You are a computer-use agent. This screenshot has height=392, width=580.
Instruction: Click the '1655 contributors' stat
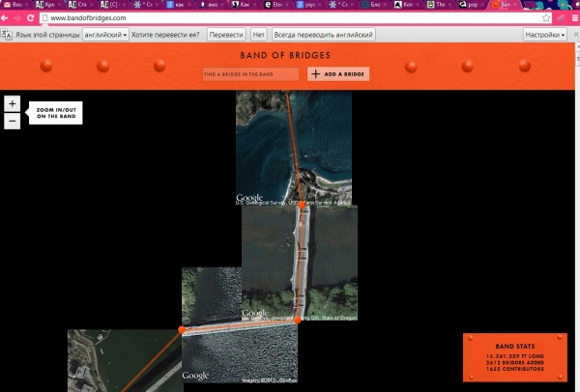pos(515,369)
